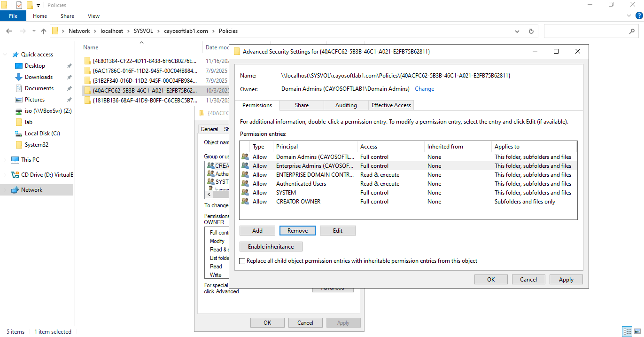Switch to the Auditing tab
This screenshot has width=644, height=337.
coord(346,105)
